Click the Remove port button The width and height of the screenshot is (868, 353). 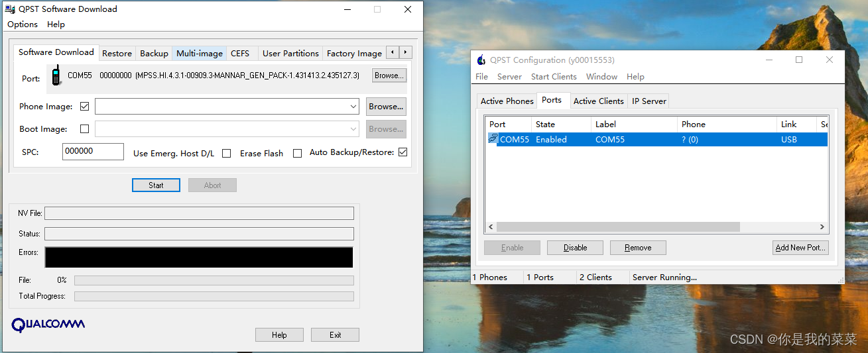click(638, 248)
